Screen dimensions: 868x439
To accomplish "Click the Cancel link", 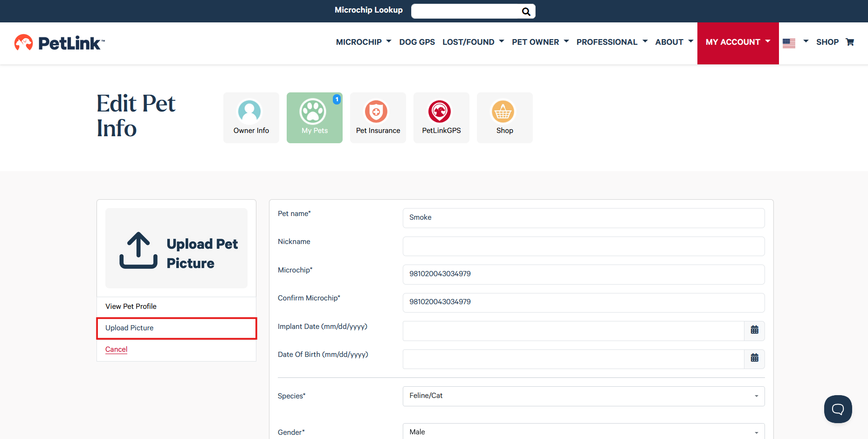I will [x=116, y=349].
